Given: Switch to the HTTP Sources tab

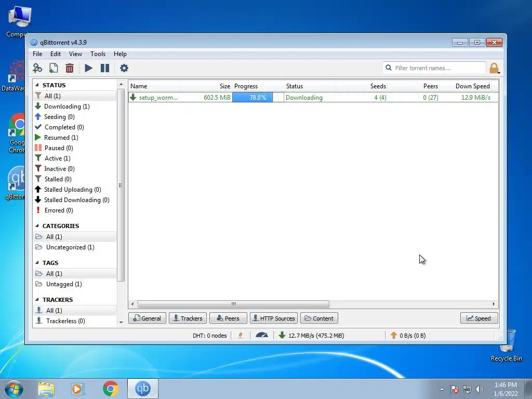Looking at the screenshot, I should click(x=274, y=318).
